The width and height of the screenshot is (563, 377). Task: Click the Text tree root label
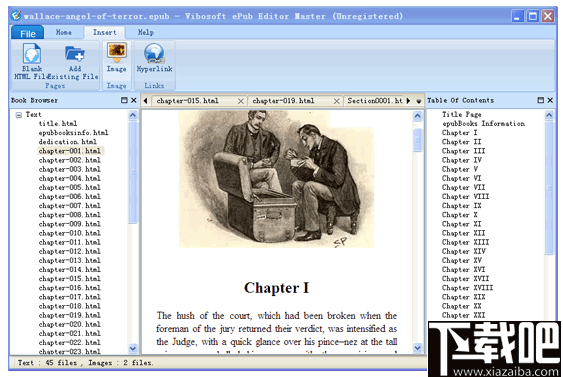(33, 115)
